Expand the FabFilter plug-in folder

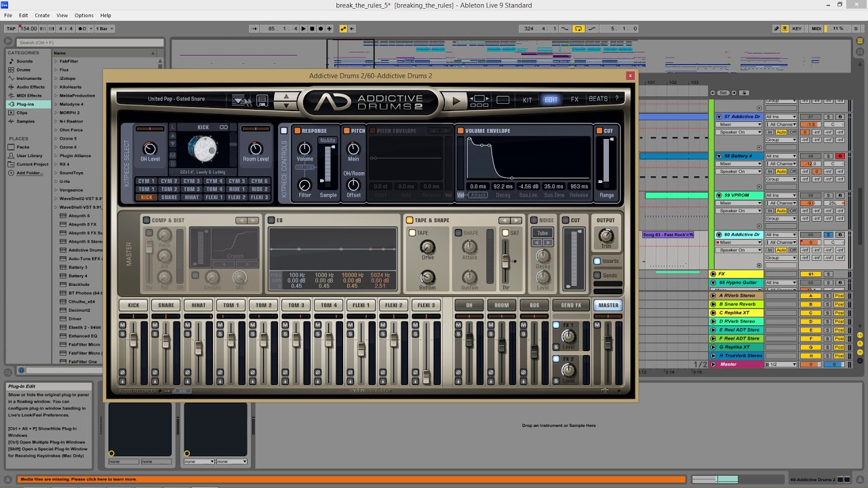56,61
